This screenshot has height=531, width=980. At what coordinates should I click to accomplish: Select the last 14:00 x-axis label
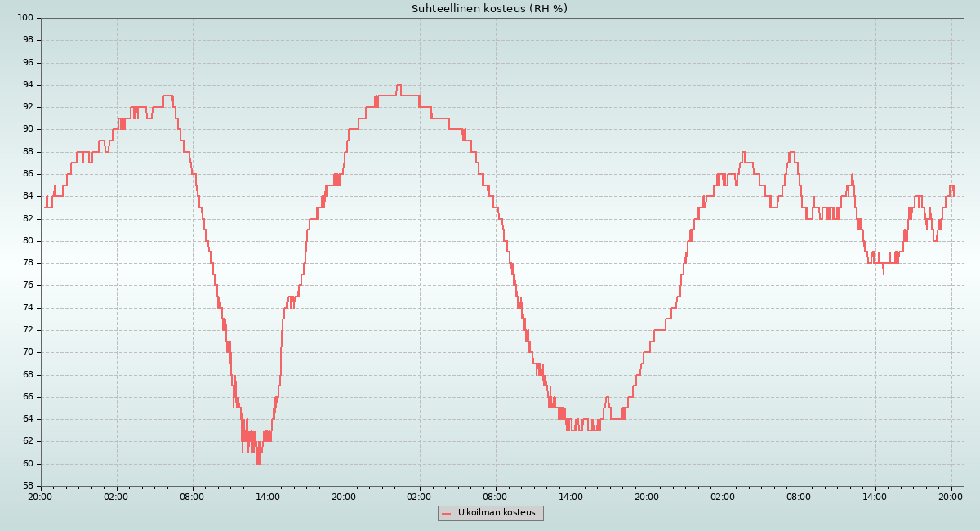(x=875, y=496)
